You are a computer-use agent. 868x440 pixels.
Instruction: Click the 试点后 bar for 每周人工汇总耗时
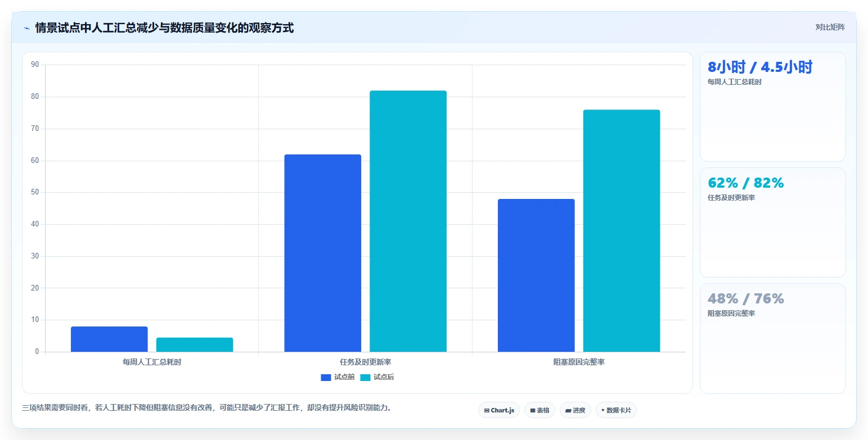(195, 345)
